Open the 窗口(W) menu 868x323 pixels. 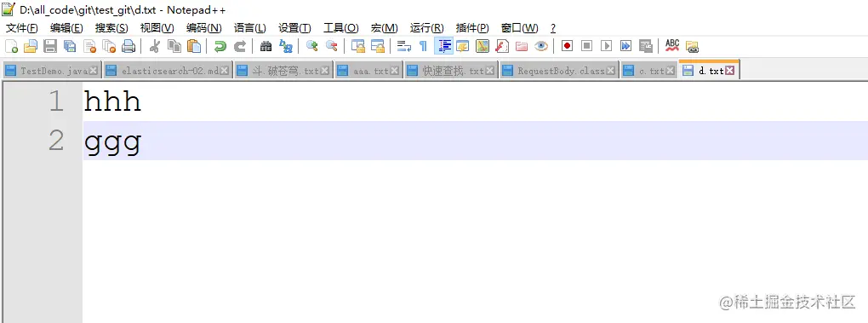(519, 28)
